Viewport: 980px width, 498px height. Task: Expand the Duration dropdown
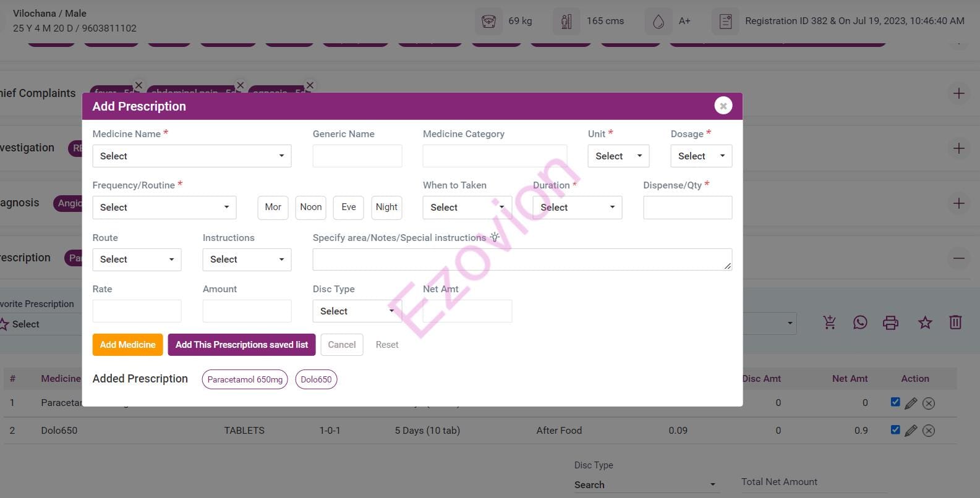(577, 208)
